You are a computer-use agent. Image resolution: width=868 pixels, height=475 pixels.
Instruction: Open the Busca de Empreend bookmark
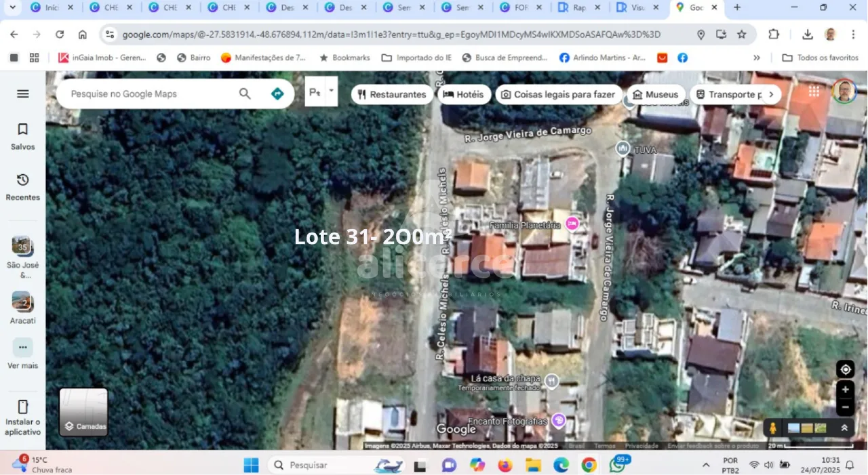coord(505,58)
